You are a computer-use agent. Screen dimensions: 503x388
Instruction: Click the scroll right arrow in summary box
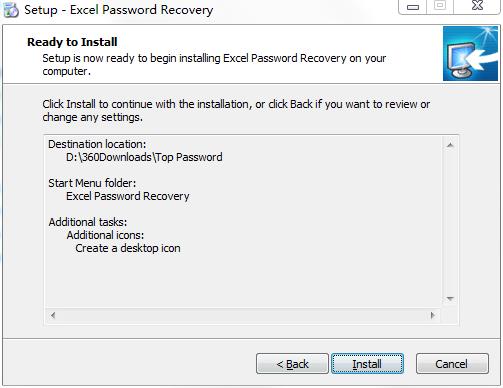(x=433, y=315)
